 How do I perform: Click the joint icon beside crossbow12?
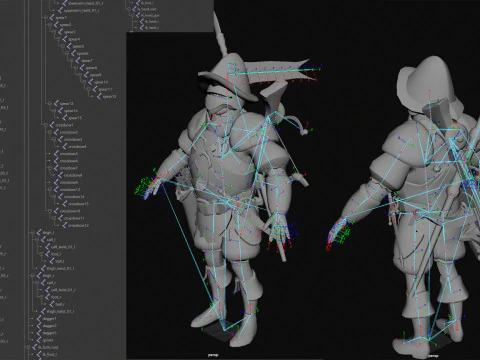pyautogui.click(x=64, y=226)
